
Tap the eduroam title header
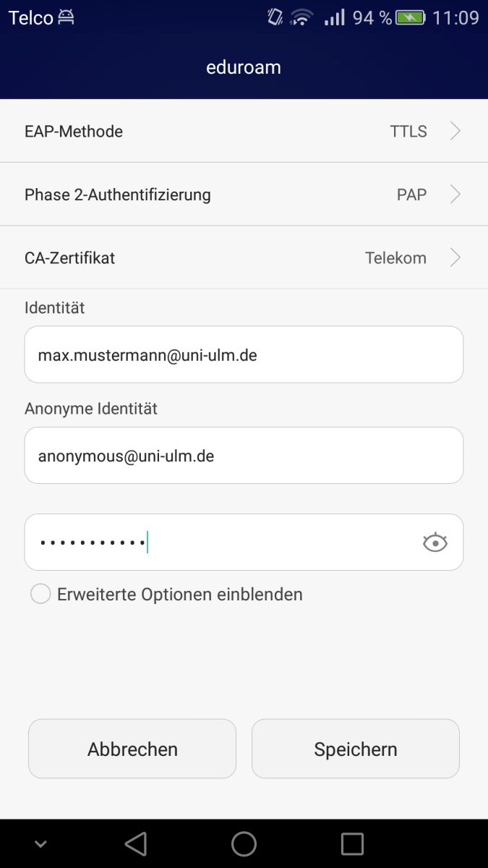244,67
